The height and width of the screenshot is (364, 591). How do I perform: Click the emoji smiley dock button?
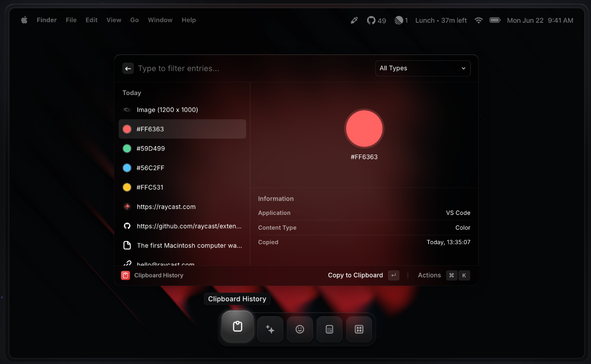[x=300, y=329]
